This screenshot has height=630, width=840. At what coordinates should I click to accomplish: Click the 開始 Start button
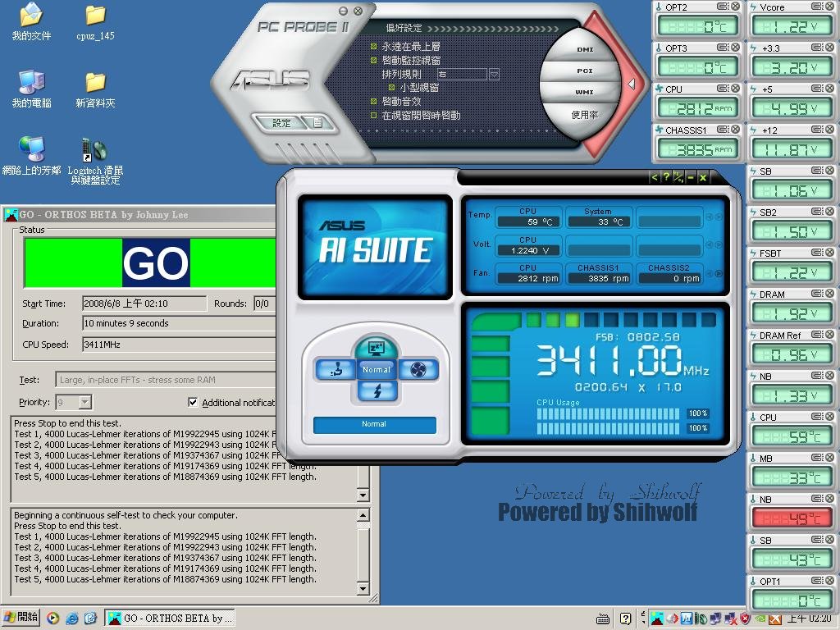click(x=21, y=618)
